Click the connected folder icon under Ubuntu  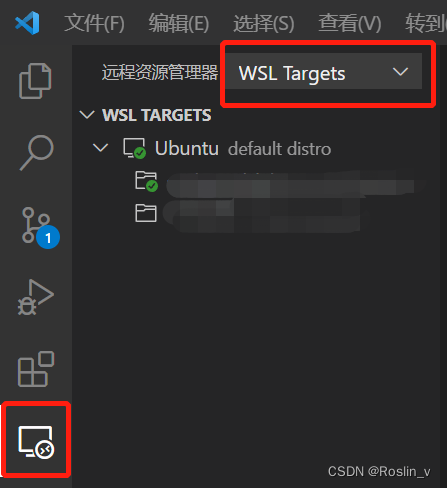[x=146, y=181]
